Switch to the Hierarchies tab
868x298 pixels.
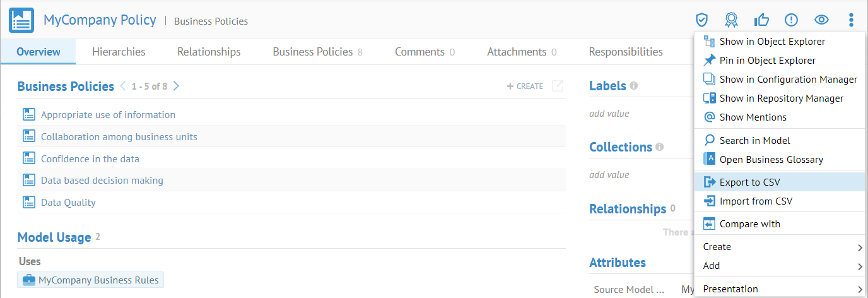pos(119,52)
